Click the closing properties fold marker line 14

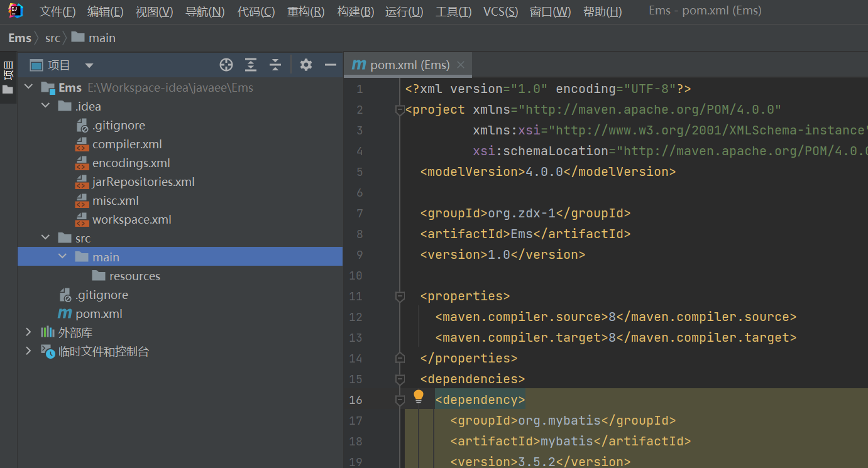click(400, 358)
